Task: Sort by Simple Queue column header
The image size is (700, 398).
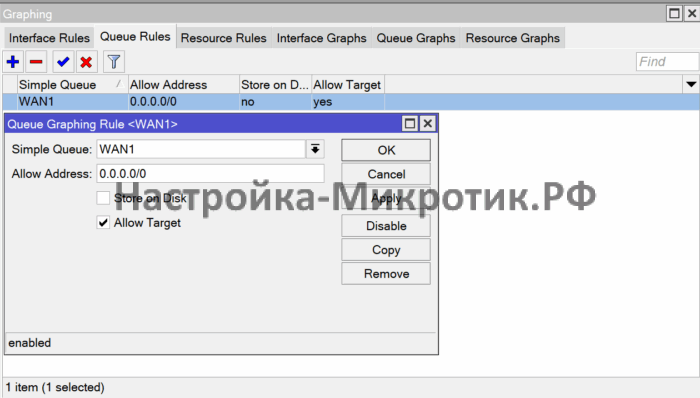Action: point(72,84)
